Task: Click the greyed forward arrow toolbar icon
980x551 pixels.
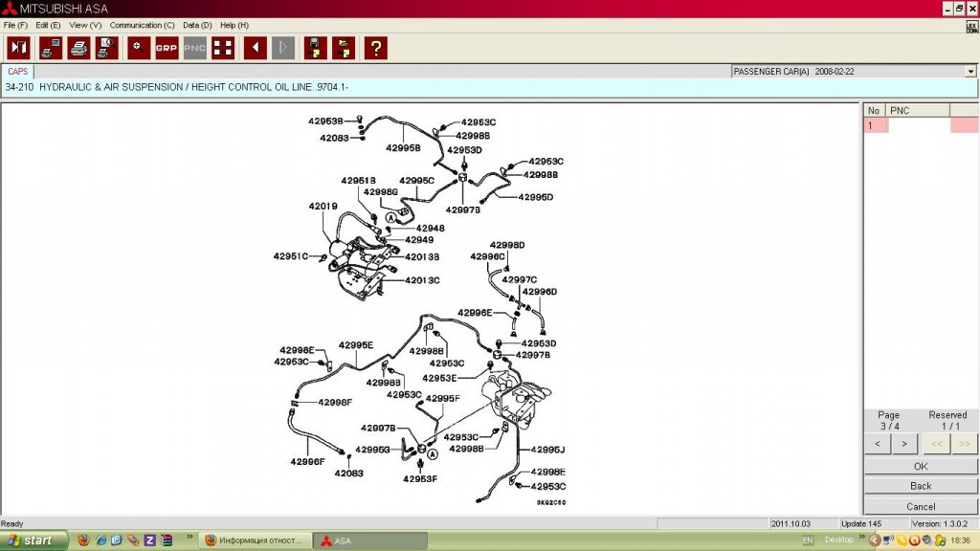Action: tap(283, 48)
